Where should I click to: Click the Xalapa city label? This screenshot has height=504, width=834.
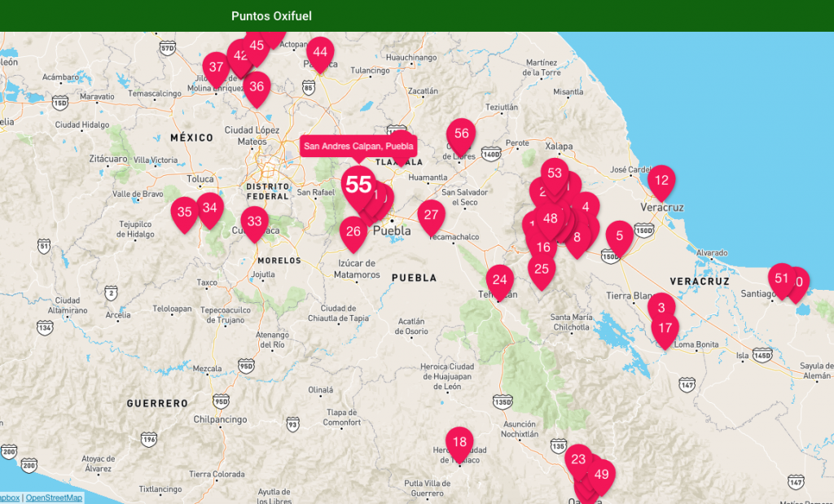(559, 147)
